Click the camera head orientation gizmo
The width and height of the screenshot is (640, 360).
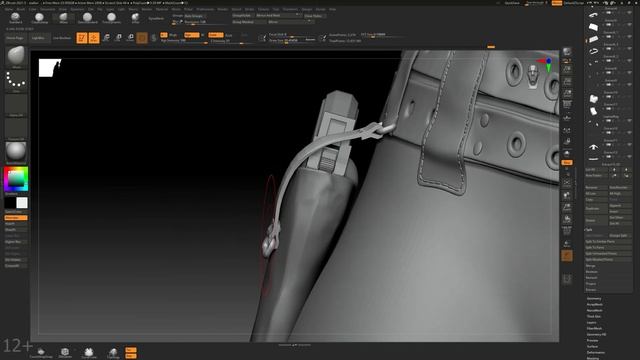coord(533,76)
